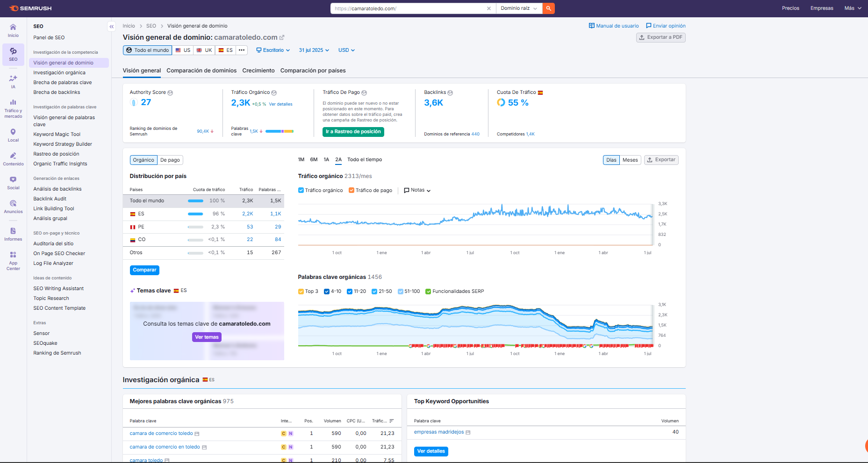Open Inicio from the left rail
The width and height of the screenshot is (868, 463).
click(13, 30)
